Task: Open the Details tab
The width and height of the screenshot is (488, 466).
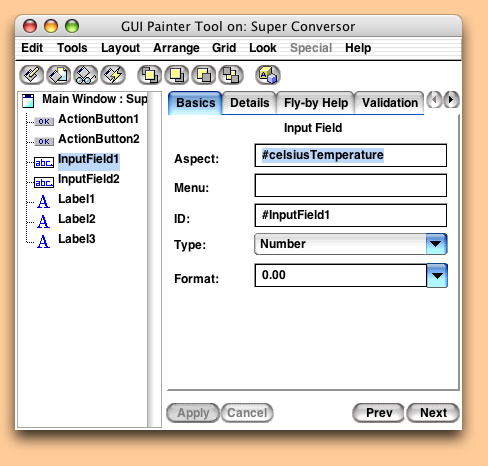Action: (x=249, y=103)
